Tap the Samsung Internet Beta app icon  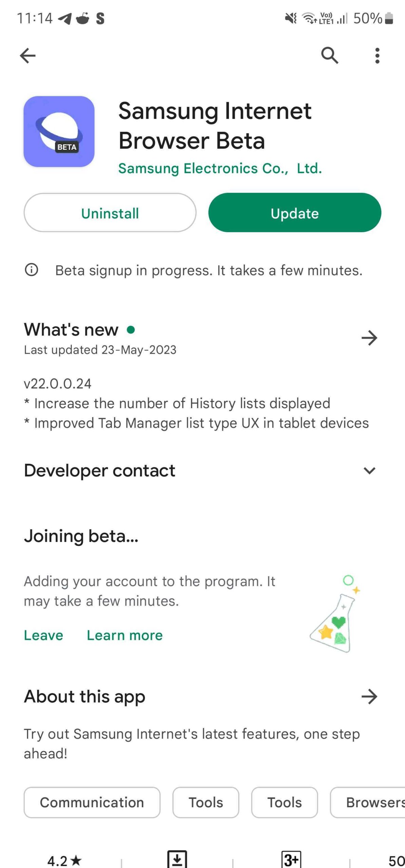[x=59, y=132]
